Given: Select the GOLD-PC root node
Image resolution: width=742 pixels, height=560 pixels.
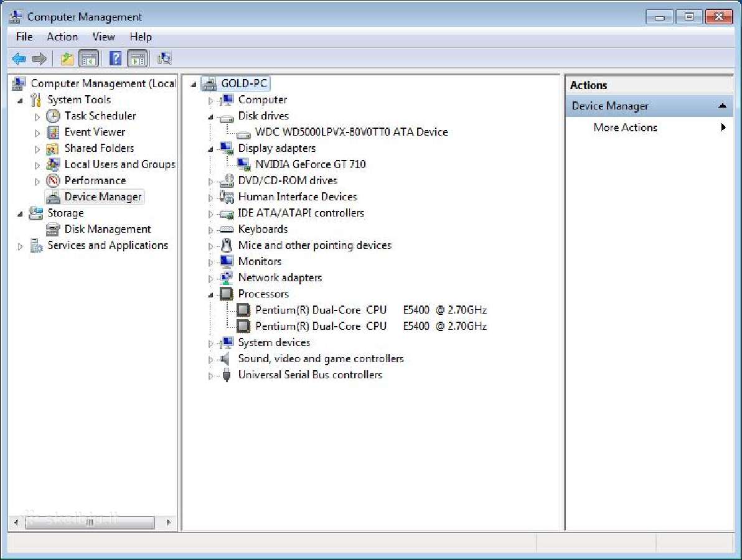Looking at the screenshot, I should pos(244,84).
